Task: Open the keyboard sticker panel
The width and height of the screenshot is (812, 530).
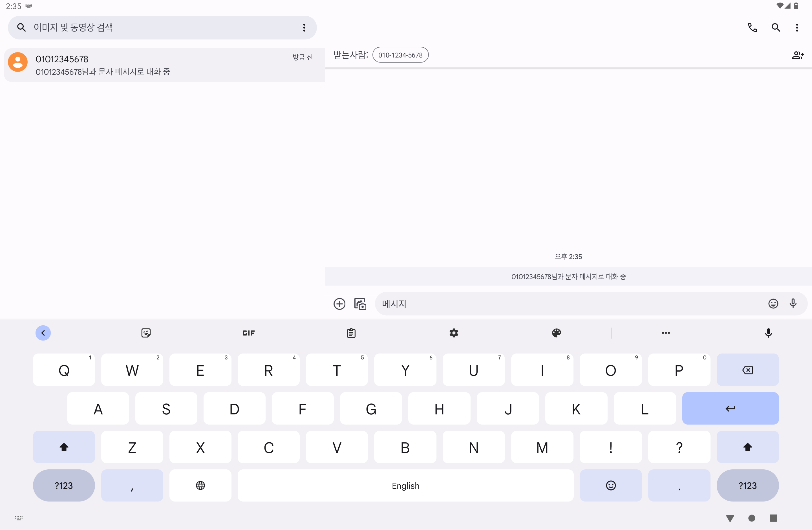Action: tap(146, 333)
